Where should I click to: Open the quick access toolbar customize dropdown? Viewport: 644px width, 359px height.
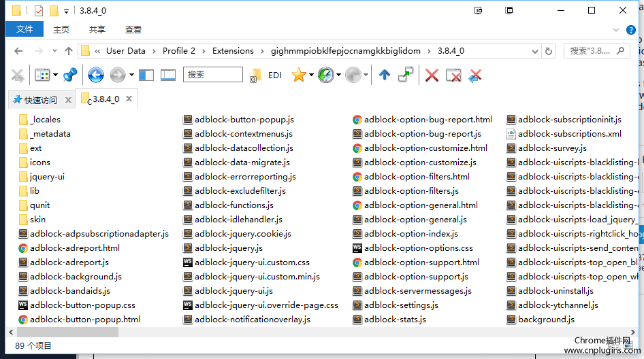pos(66,11)
